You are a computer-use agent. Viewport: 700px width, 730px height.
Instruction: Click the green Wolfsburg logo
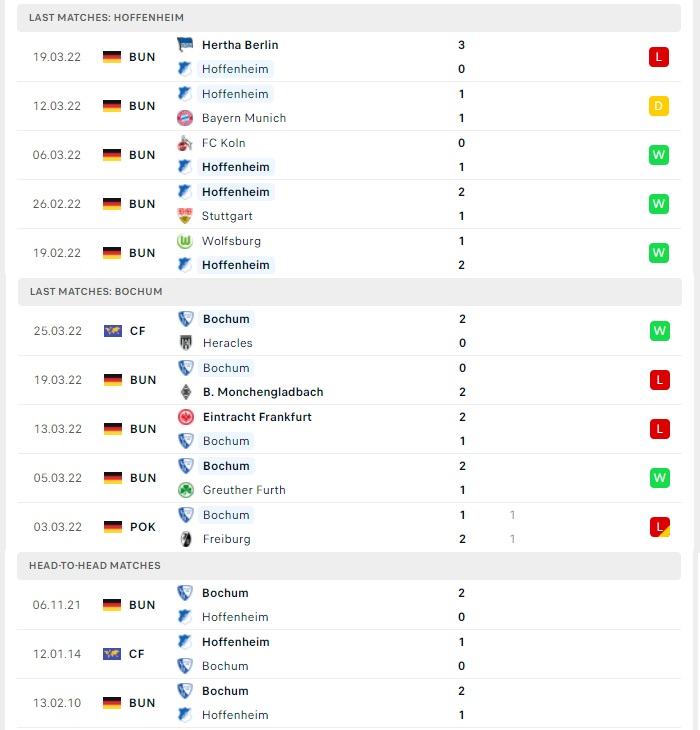(x=185, y=241)
